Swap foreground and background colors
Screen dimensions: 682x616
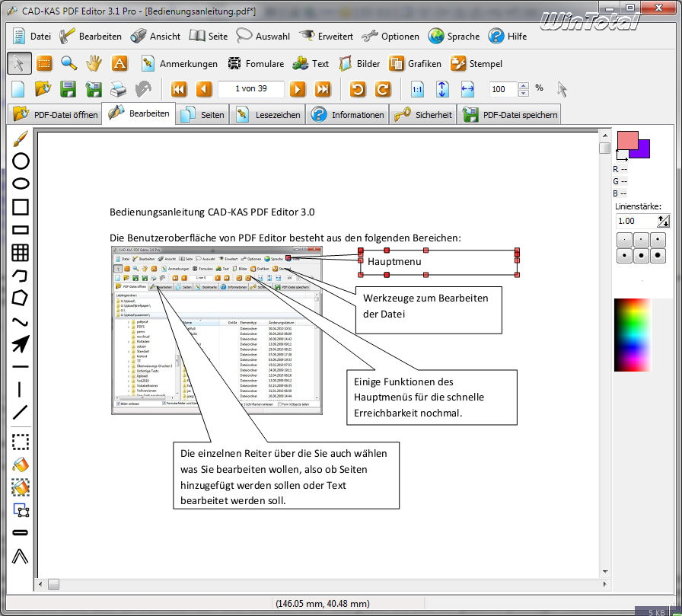621,155
